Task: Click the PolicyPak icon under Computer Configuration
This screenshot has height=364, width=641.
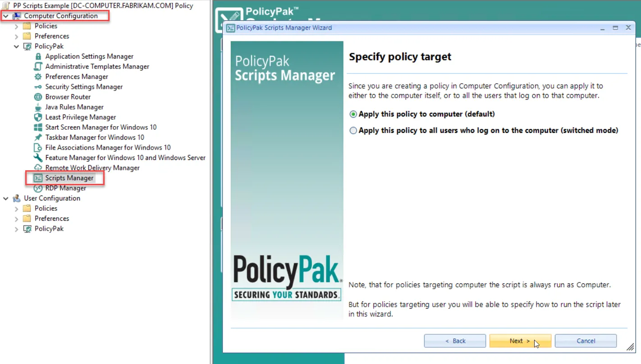Action: (27, 46)
